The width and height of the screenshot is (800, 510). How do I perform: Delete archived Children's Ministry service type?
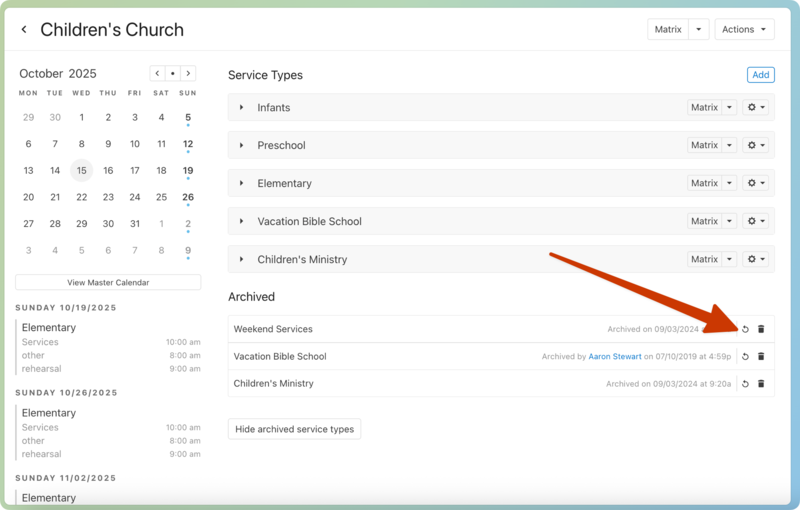tap(761, 383)
